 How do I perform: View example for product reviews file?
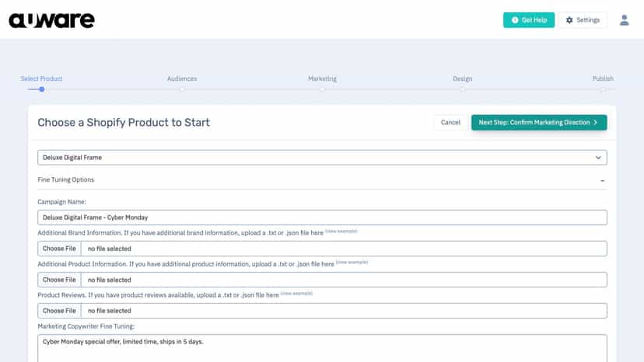pos(296,293)
